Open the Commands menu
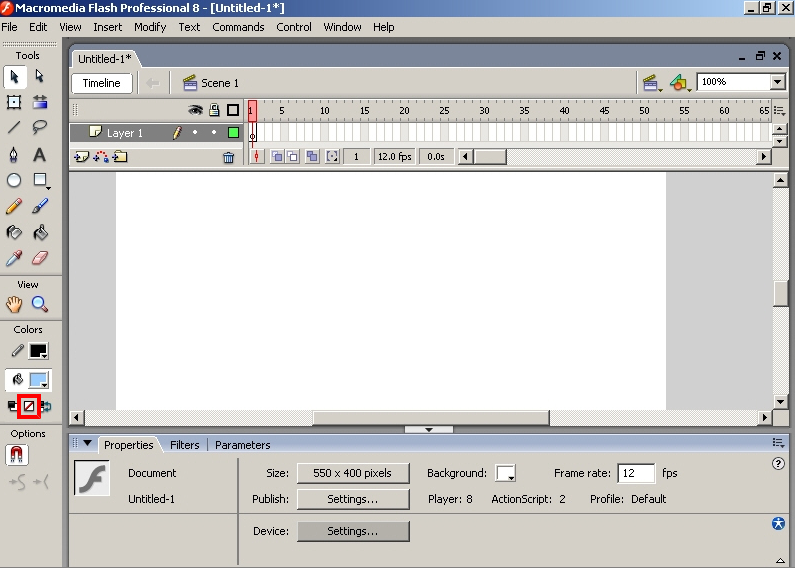The height and width of the screenshot is (569, 795). tap(238, 27)
